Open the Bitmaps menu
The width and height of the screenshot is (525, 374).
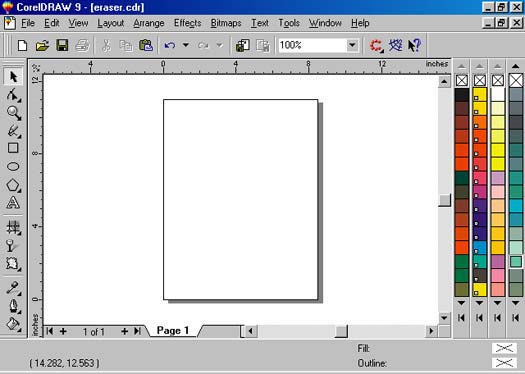coord(226,23)
